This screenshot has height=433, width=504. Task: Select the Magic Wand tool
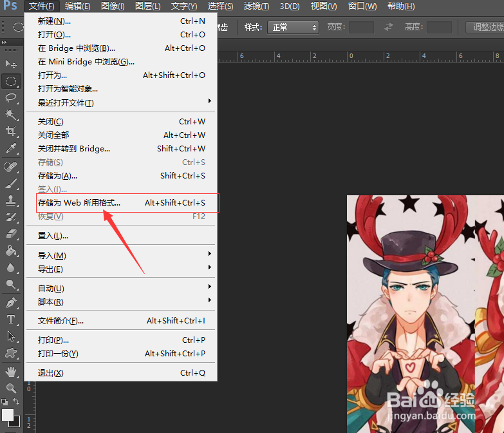(x=11, y=115)
